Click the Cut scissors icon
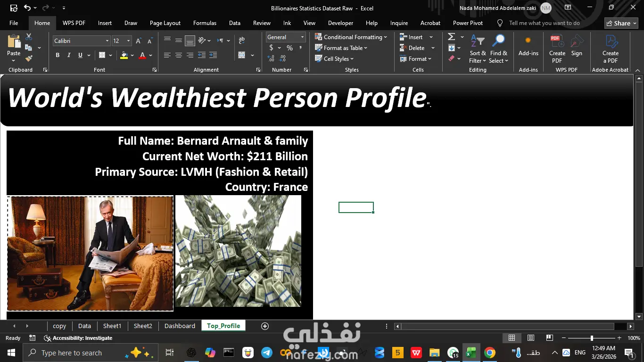This screenshot has width=644, height=362. tap(29, 37)
